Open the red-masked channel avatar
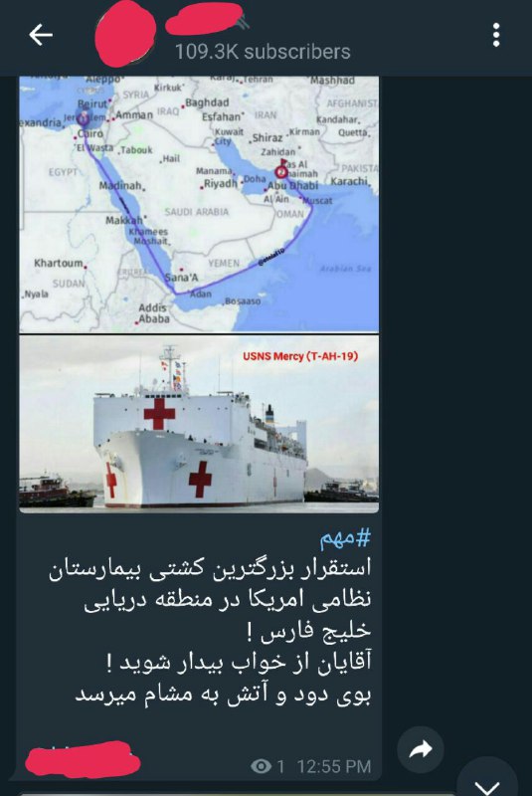Image resolution: width=532 pixels, height=796 pixels. click(x=126, y=35)
